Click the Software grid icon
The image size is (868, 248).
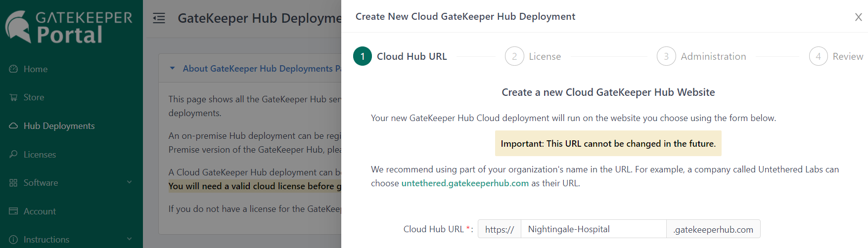(13, 183)
